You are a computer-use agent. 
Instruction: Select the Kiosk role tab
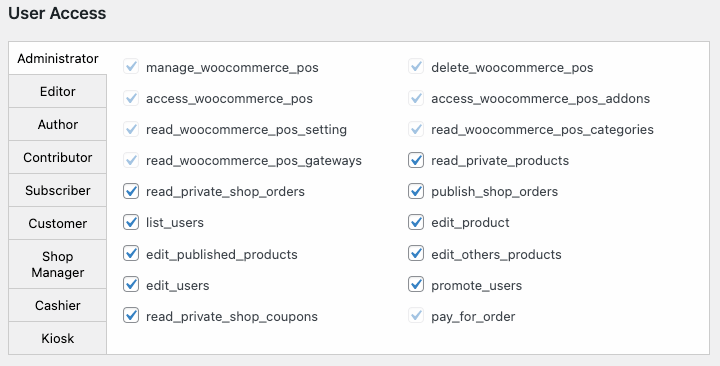click(57, 338)
